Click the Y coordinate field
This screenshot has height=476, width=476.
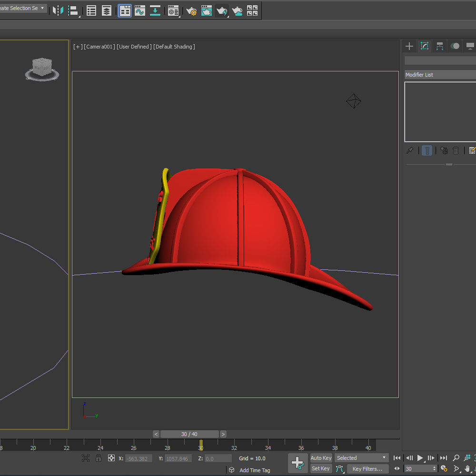(x=178, y=458)
